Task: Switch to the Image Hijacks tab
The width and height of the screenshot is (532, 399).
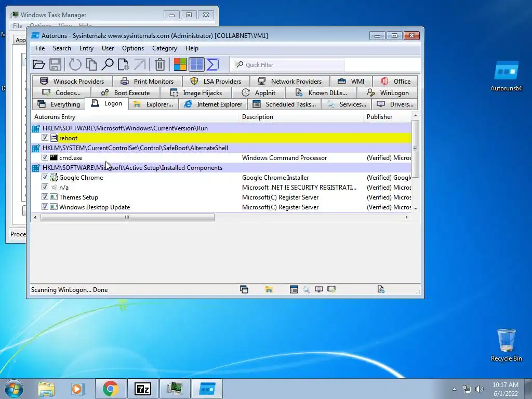Action: 196,92
